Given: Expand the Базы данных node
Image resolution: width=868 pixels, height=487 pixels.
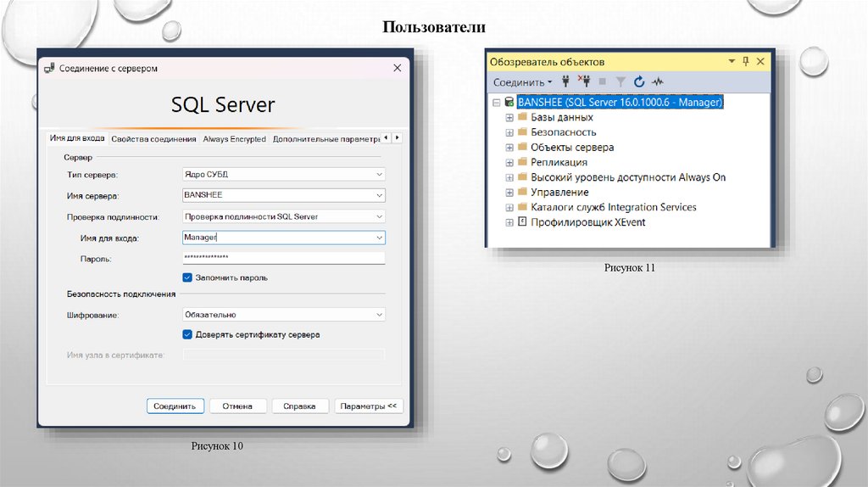Looking at the screenshot, I should coord(509,117).
